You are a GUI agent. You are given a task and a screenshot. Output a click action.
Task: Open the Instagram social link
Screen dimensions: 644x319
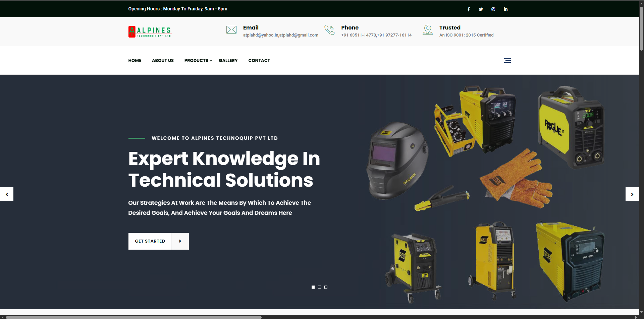tap(493, 9)
